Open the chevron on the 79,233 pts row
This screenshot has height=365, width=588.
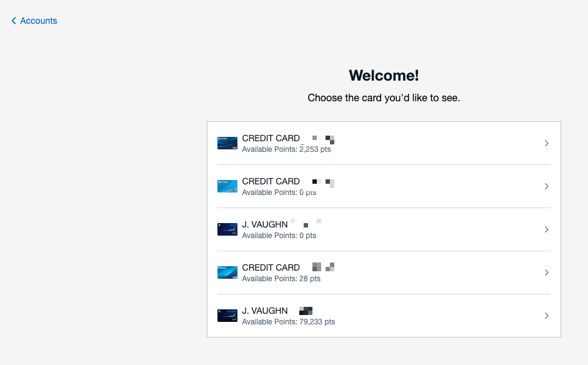coord(547,315)
